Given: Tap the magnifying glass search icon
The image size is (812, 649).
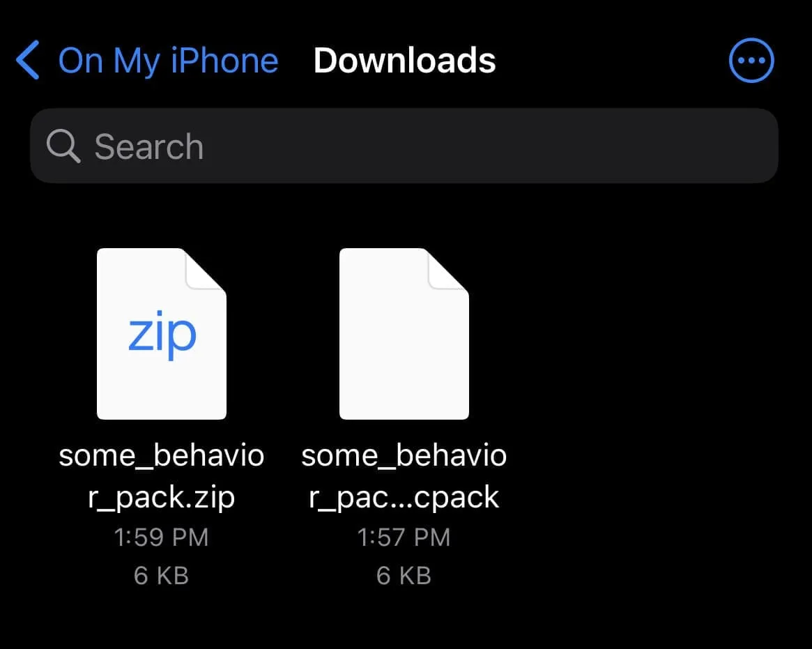Looking at the screenshot, I should pyautogui.click(x=63, y=146).
